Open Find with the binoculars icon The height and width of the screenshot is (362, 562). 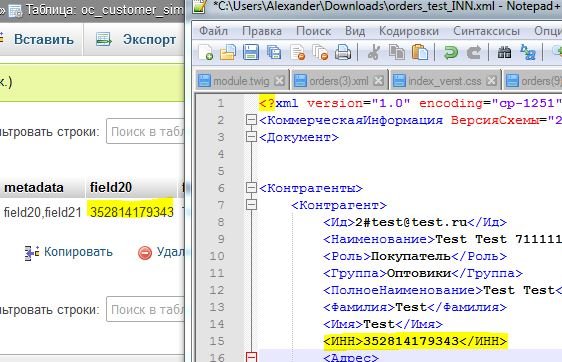pyautogui.click(x=504, y=53)
